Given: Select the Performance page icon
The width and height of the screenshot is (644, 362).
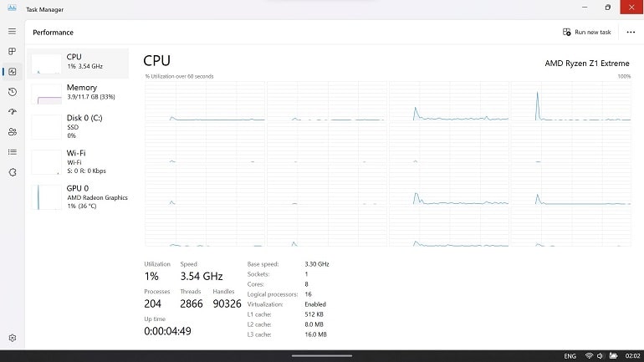Looking at the screenshot, I should pos(13,71).
